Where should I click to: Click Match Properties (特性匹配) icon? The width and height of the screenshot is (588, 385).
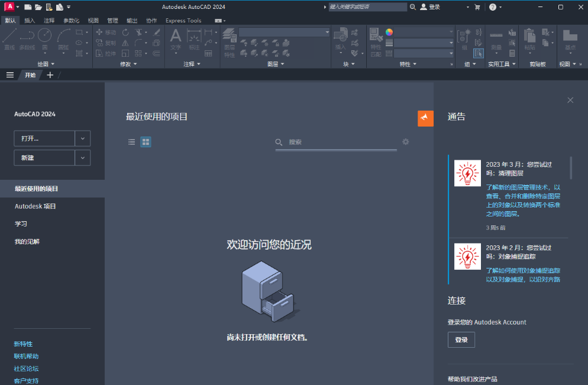(x=376, y=42)
